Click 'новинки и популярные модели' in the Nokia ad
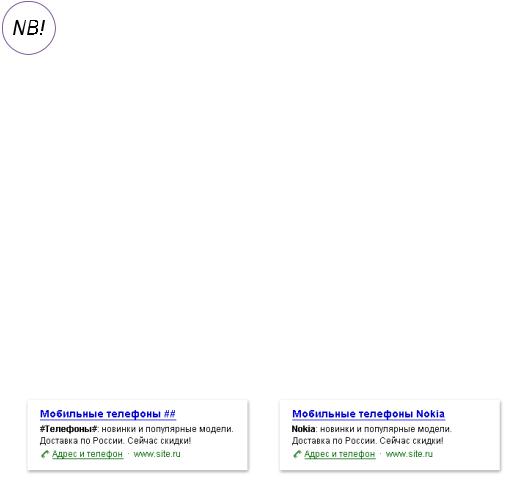 [x=386, y=429]
